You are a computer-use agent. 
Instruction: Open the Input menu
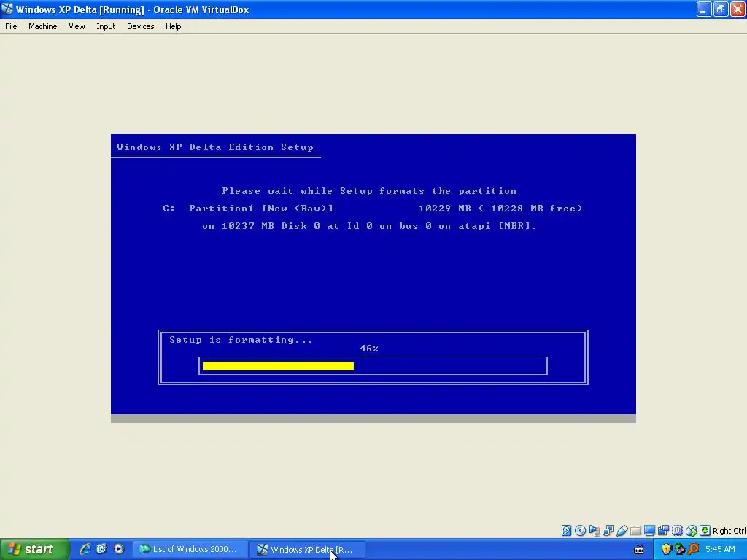click(106, 26)
